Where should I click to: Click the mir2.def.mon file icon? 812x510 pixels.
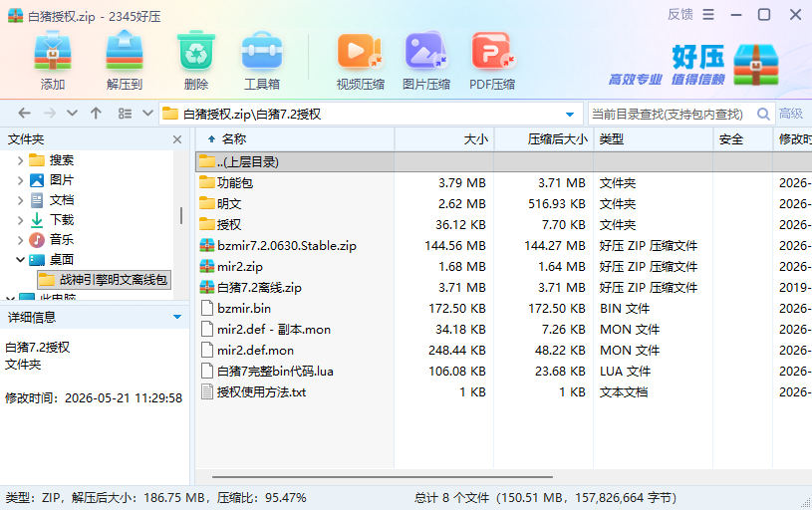pos(207,350)
